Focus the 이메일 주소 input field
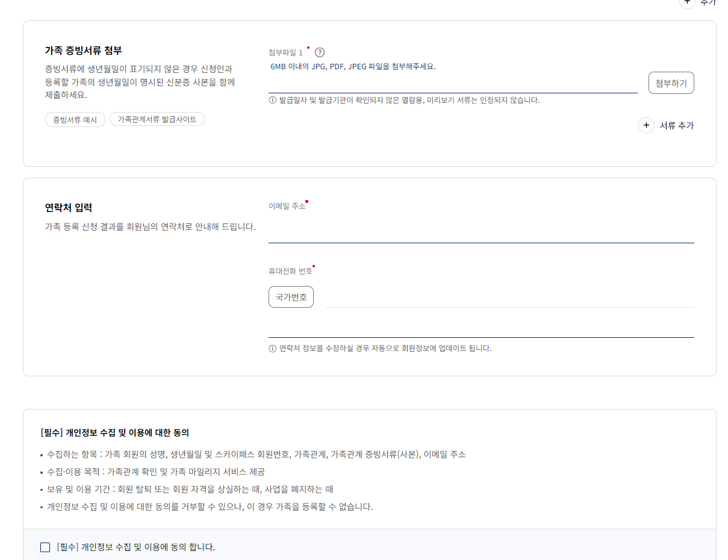Viewport: 728px width, 560px height. pos(481,230)
